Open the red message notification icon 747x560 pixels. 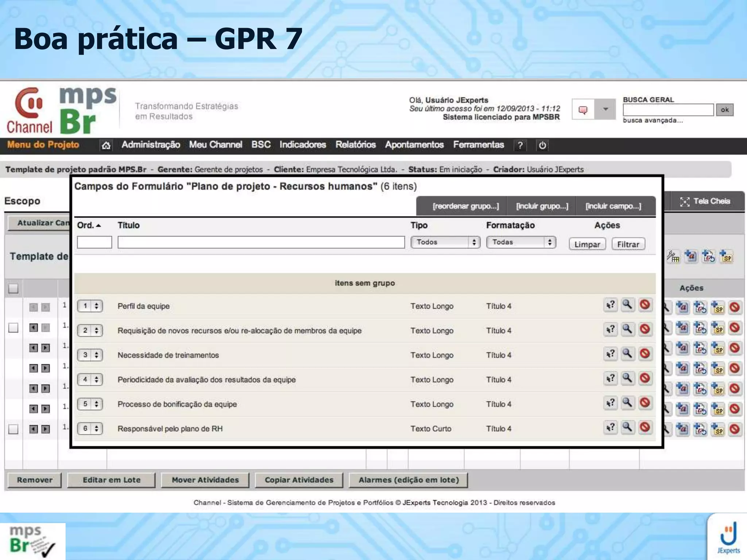(x=583, y=109)
